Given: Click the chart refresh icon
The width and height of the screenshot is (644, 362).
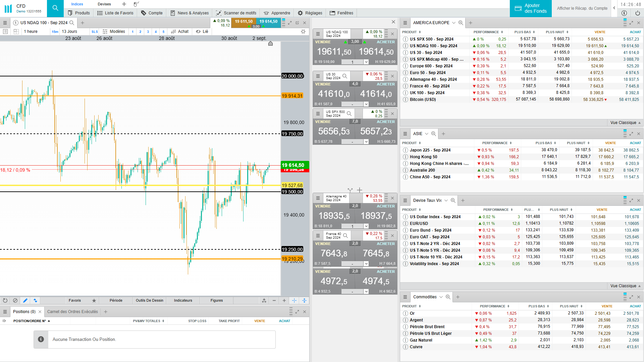Looking at the screenshot, I should pyautogui.click(x=5, y=300).
